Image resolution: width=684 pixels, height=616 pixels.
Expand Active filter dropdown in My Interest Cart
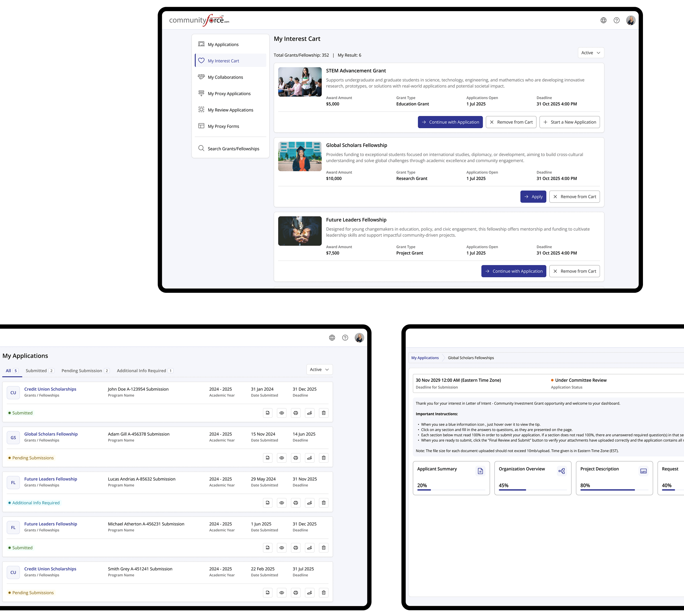click(591, 53)
